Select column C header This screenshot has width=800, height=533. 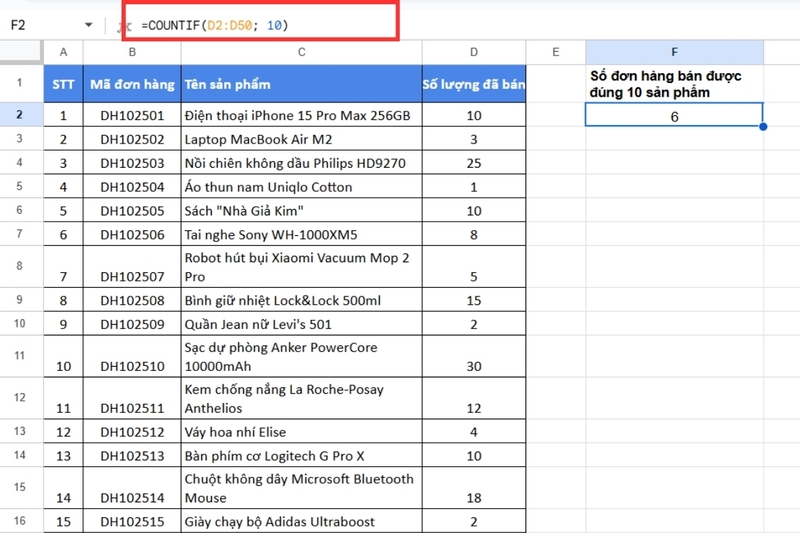pos(302,52)
